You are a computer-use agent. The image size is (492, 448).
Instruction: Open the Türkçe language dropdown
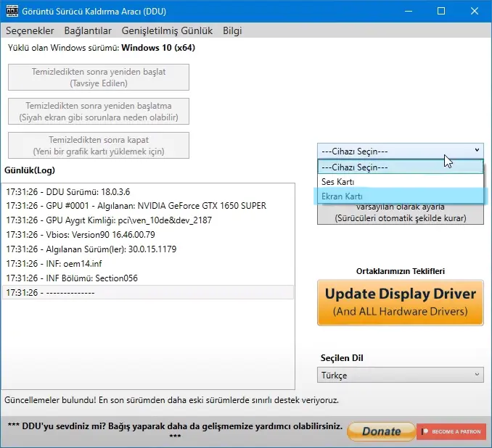401,375
